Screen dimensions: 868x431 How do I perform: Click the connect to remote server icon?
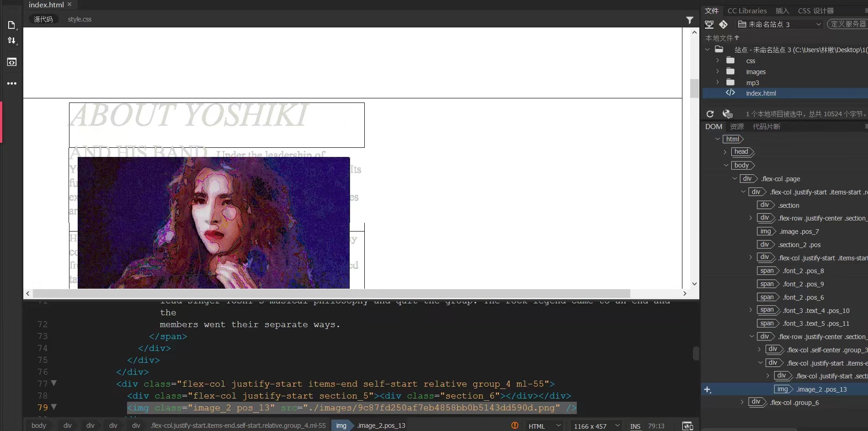pyautogui.click(x=709, y=24)
